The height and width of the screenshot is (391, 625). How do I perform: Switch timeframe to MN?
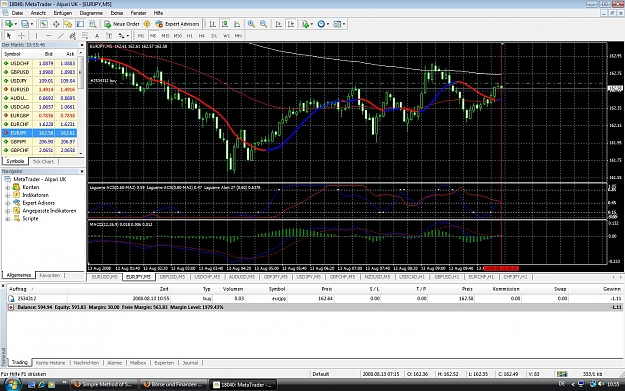[238, 36]
